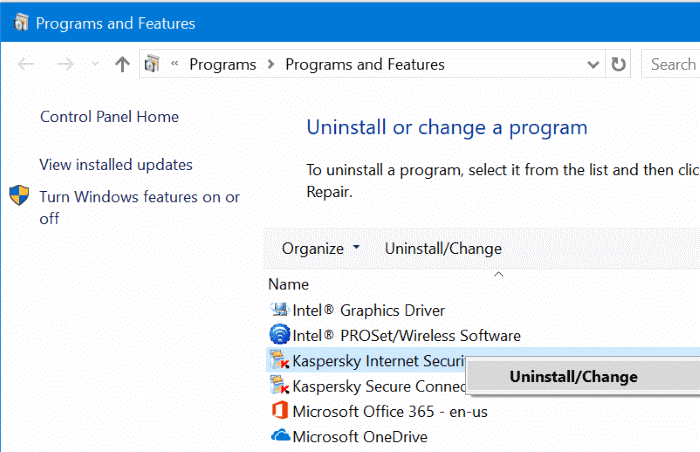Click Uninstall/Change in the toolbar
The height and width of the screenshot is (452, 700).
click(443, 249)
